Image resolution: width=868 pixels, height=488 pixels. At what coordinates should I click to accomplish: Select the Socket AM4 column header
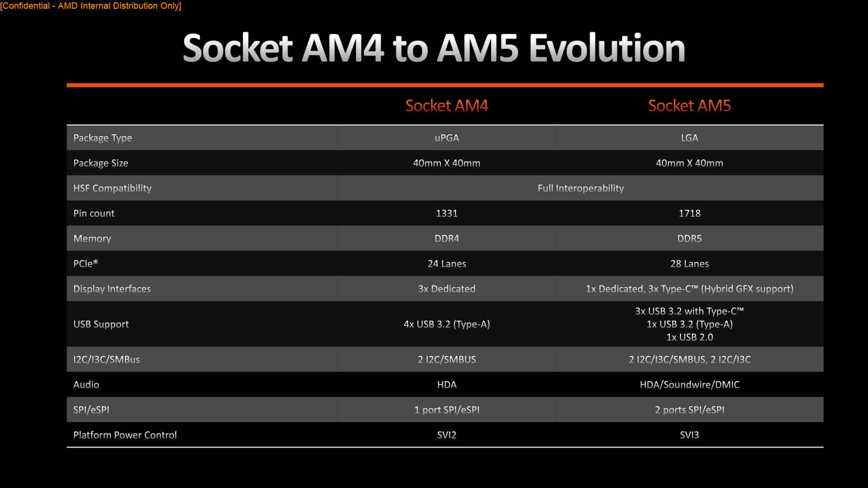(x=447, y=105)
